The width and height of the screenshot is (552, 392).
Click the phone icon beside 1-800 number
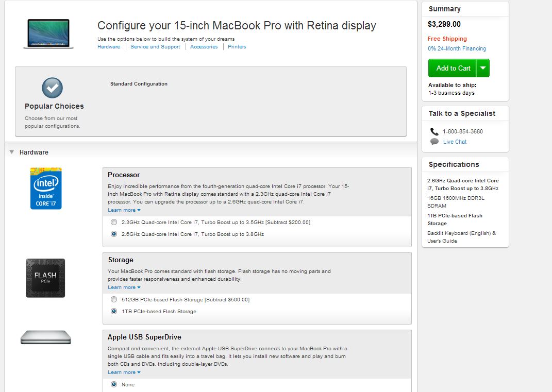point(434,131)
